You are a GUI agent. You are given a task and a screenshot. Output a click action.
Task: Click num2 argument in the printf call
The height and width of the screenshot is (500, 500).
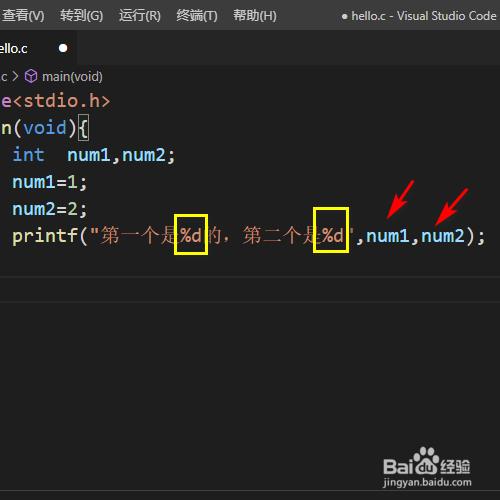(443, 236)
